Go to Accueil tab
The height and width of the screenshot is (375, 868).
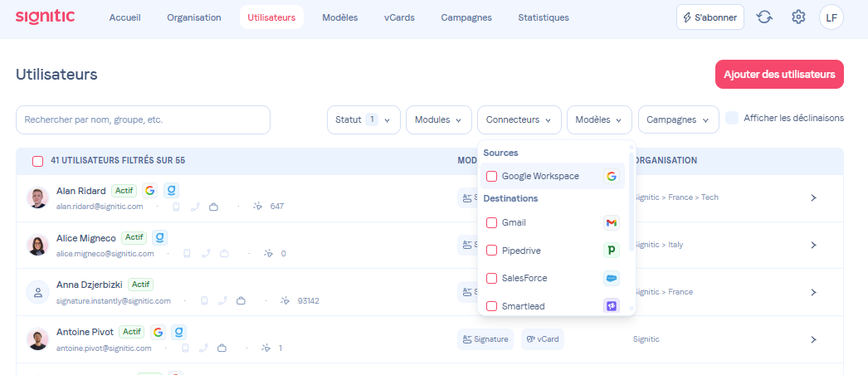pos(125,17)
